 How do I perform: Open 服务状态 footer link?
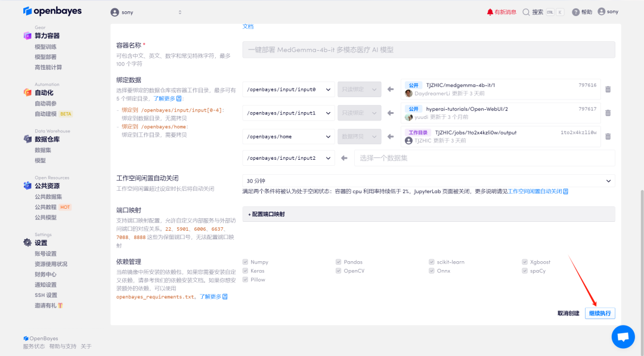tap(33, 346)
